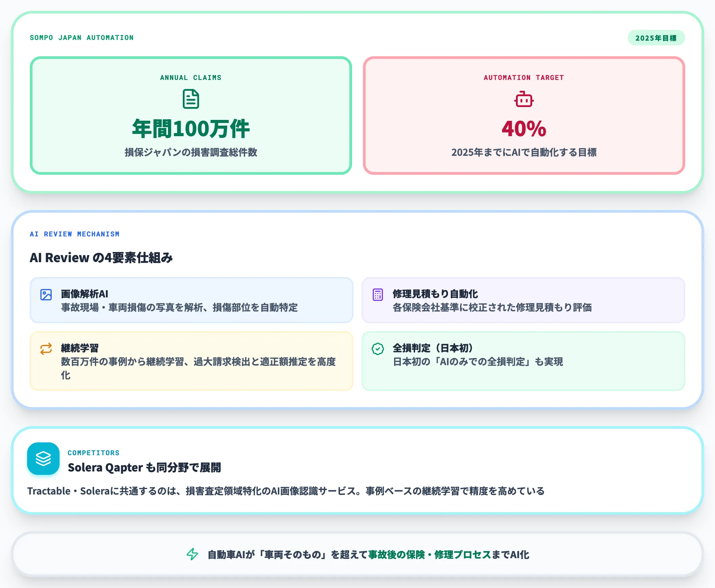The image size is (715, 588).
Task: Click the 2025年目標 badge
Action: click(x=656, y=38)
